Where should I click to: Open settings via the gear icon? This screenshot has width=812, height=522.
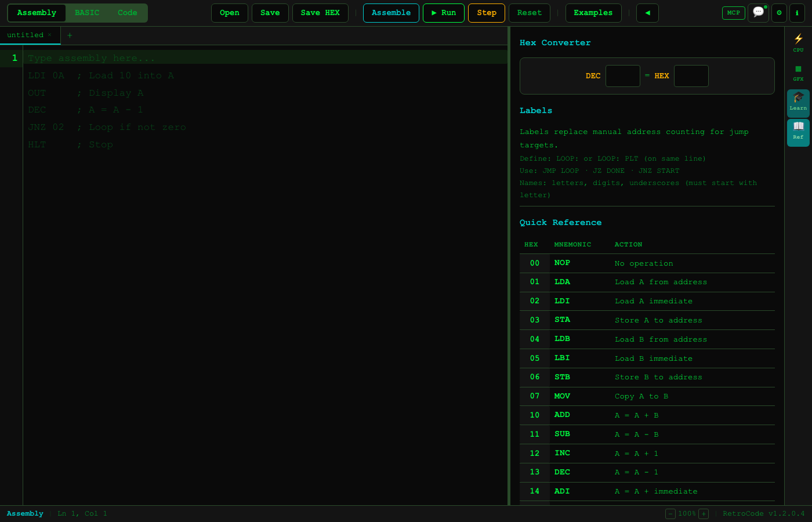[x=779, y=13]
